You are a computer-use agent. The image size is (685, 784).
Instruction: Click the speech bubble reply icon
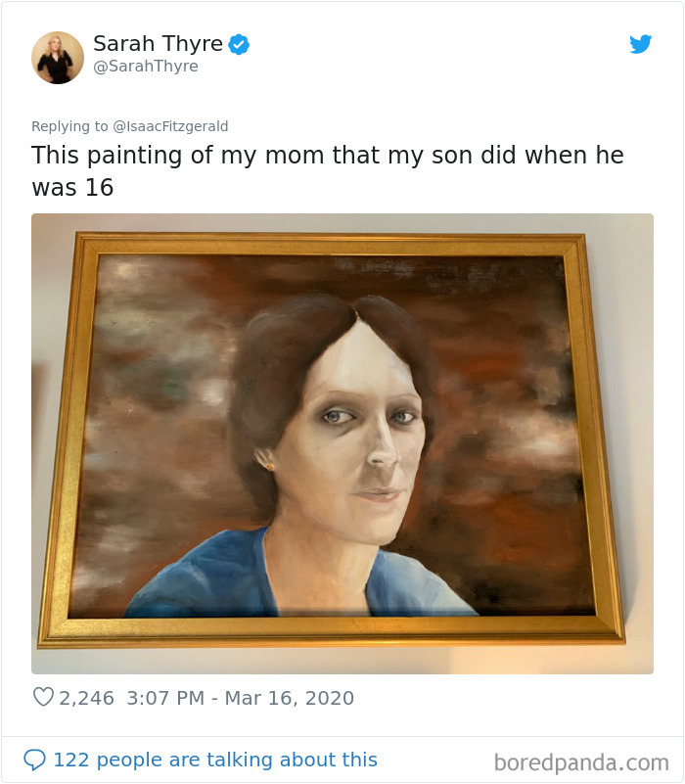tap(34, 760)
